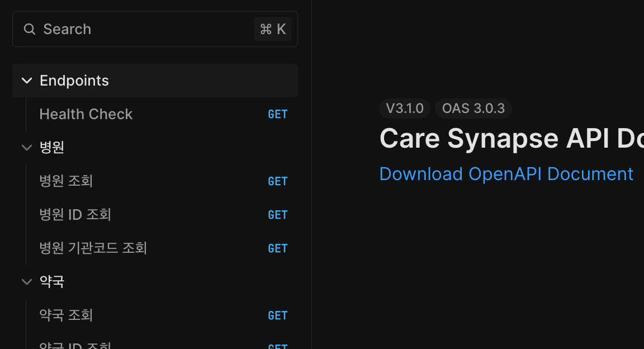Open the 병원 조회 endpoint
644x349 pixels.
[x=66, y=181]
